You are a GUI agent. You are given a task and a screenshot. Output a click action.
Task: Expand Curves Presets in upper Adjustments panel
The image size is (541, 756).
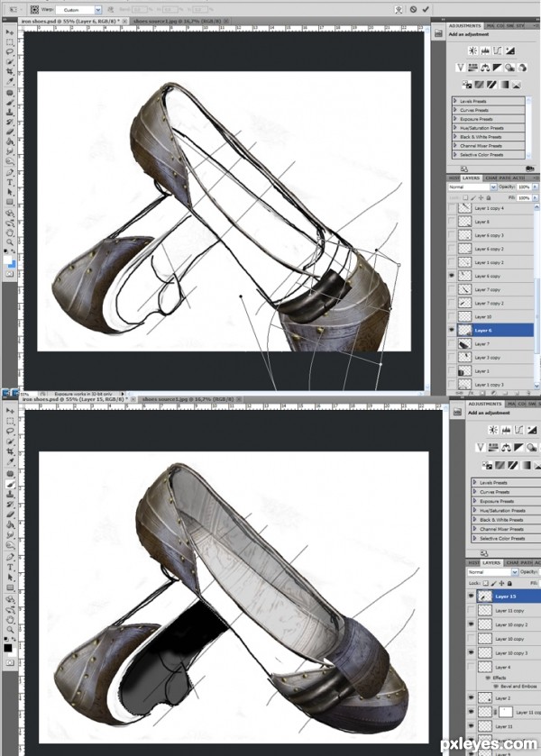click(x=454, y=110)
